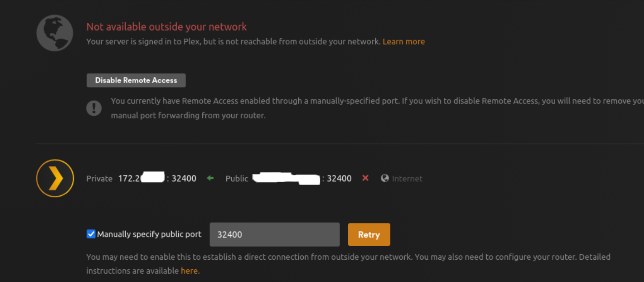This screenshot has width=644, height=282.
Task: Click the orange Retry button
Action: pyautogui.click(x=369, y=234)
